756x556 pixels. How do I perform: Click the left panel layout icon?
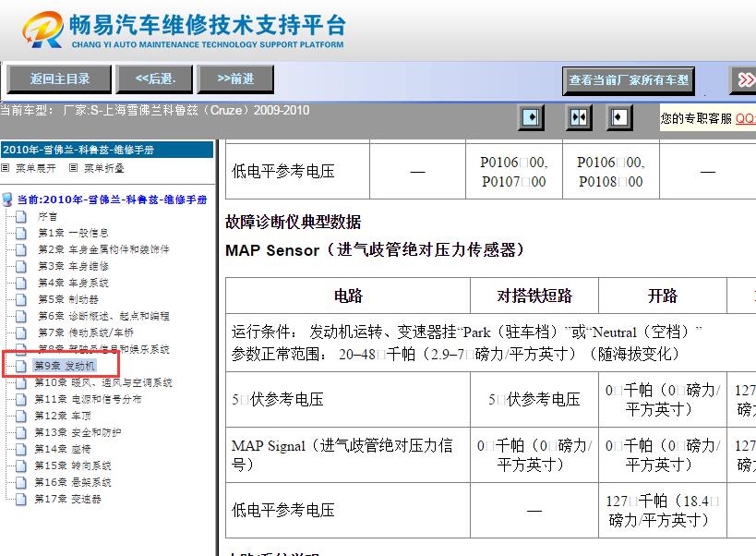pos(531,117)
